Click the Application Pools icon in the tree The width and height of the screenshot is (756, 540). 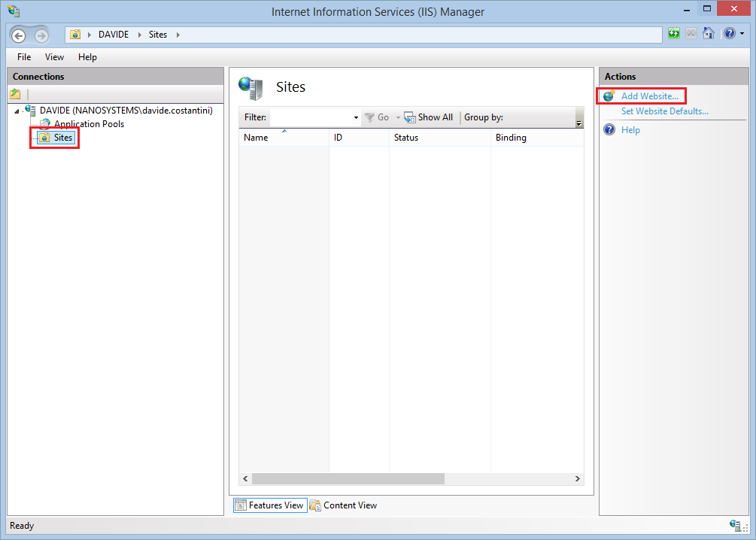[x=45, y=124]
